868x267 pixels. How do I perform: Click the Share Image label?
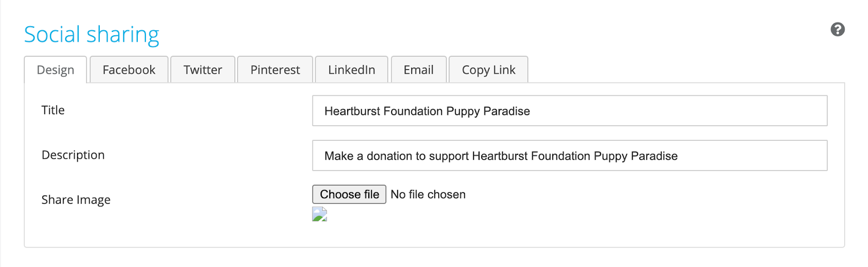[x=76, y=200]
